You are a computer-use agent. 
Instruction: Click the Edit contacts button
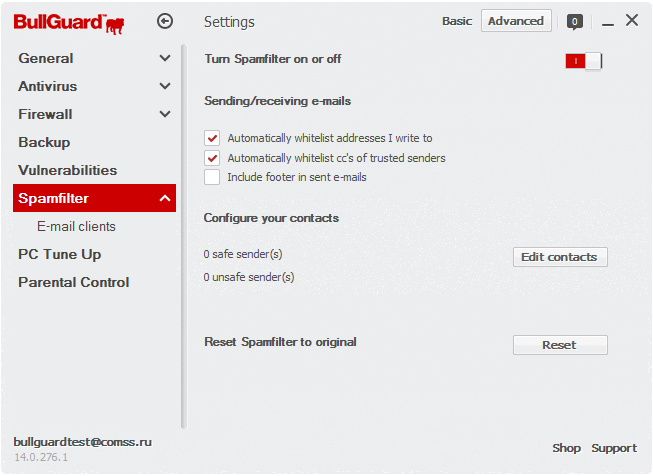point(560,257)
